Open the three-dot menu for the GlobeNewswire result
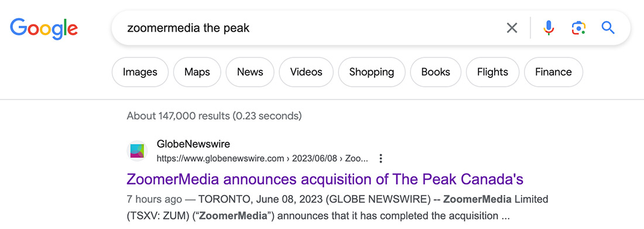Screen dimensions: 644x229 [x=381, y=158]
